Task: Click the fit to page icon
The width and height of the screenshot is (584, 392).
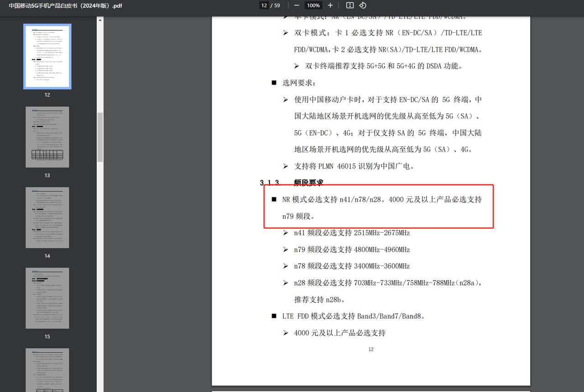Action: 350,5
